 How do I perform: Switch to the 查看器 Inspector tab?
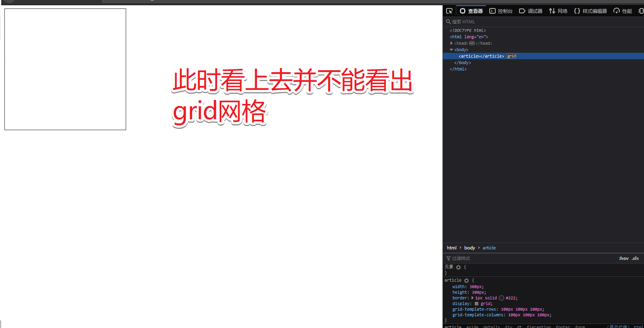471,11
